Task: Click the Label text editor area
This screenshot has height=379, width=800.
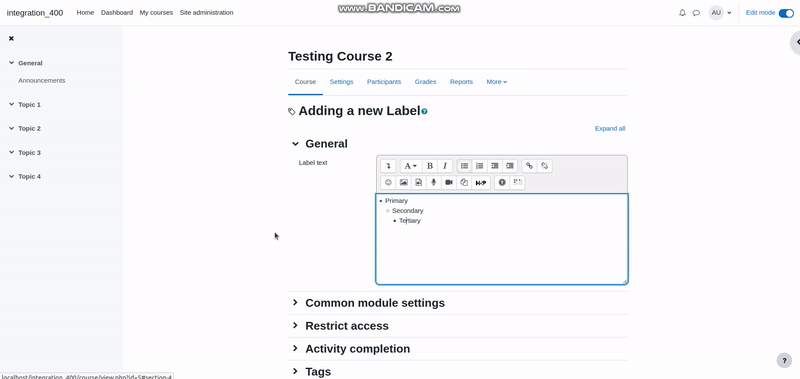Action: (x=502, y=239)
